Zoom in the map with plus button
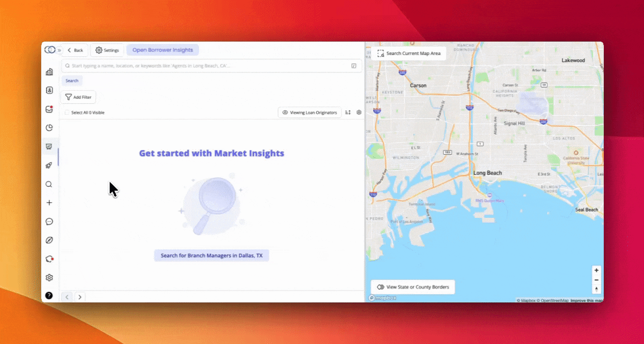The height and width of the screenshot is (344, 644). (x=596, y=270)
